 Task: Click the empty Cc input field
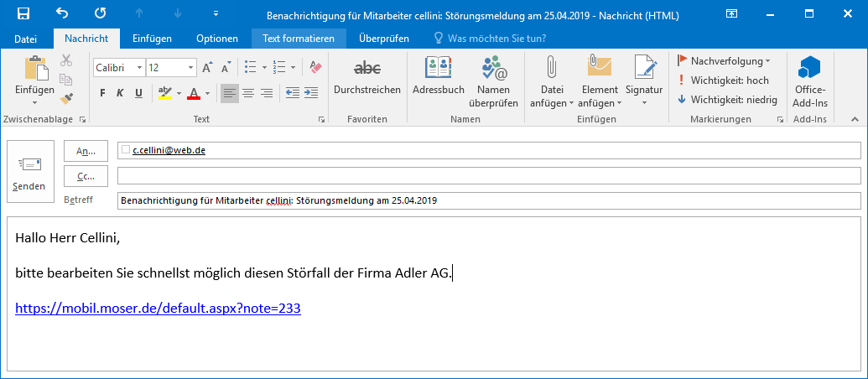click(x=489, y=176)
